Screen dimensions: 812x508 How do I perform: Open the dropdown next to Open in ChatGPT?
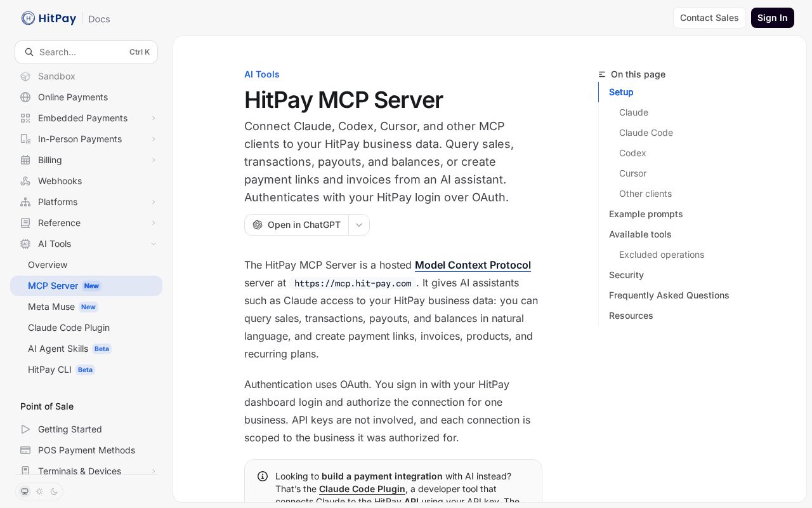(x=359, y=225)
